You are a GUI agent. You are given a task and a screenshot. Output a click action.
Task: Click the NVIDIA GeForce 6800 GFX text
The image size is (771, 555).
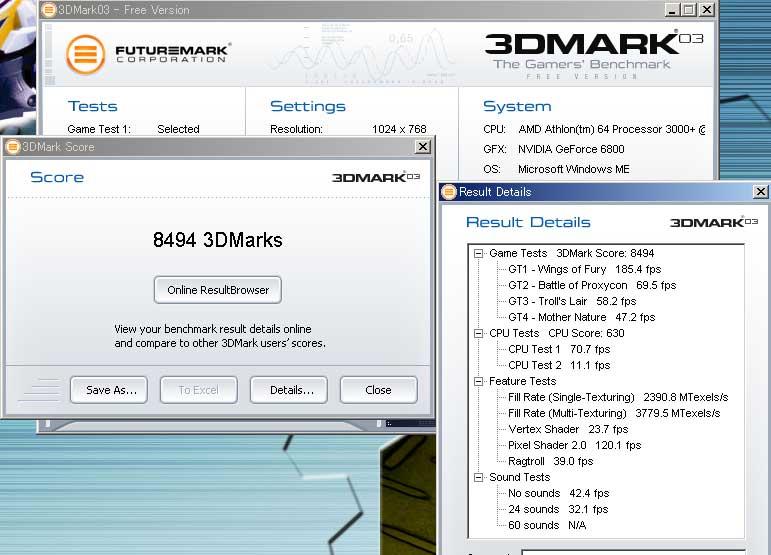pos(571,149)
